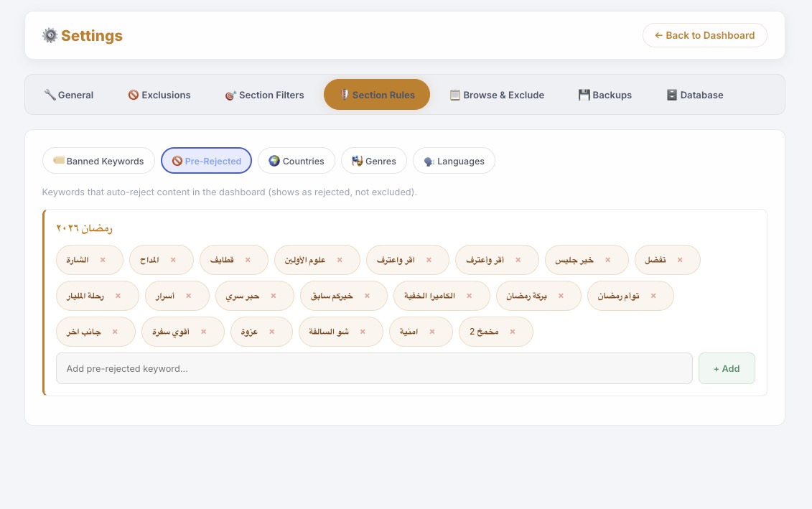
Task: Open the Countries sub-tab
Action: 297,161
